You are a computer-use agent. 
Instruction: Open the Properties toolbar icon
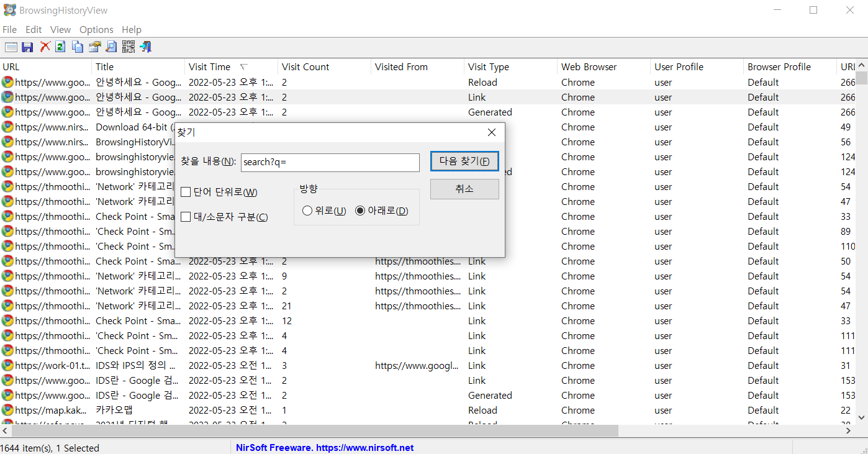point(94,47)
